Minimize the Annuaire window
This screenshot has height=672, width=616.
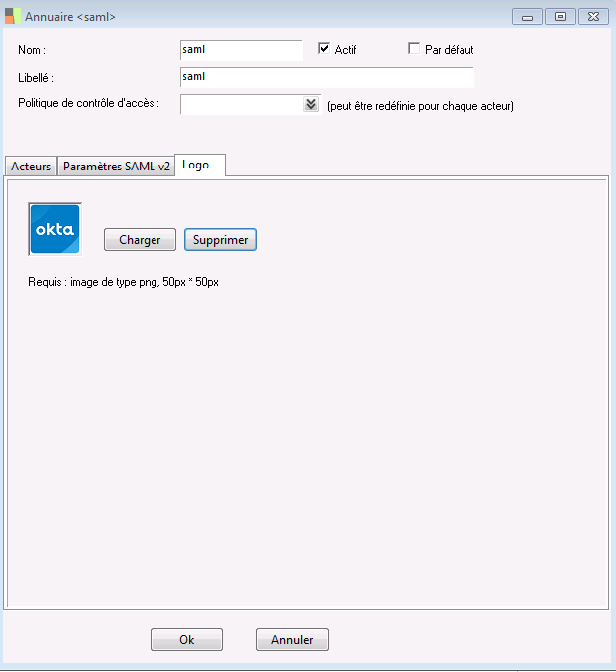[527, 17]
